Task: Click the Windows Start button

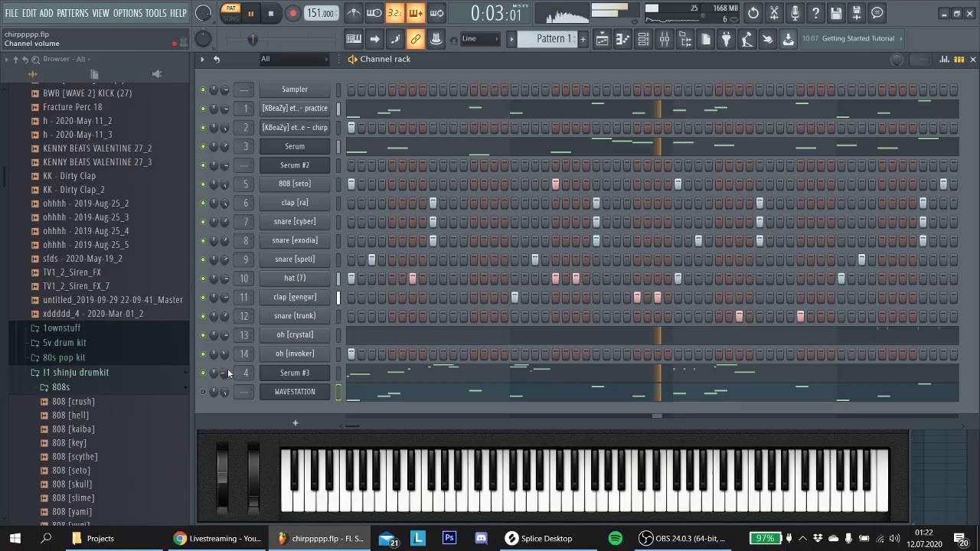Action: coord(15,539)
